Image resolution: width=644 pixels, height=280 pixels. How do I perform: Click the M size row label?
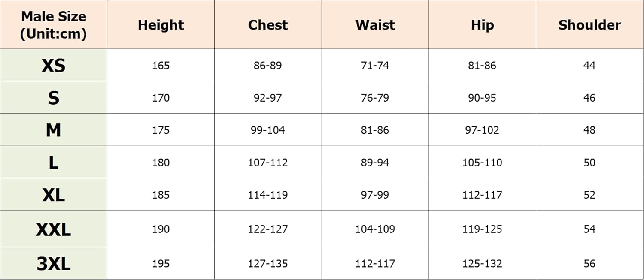pos(54,130)
